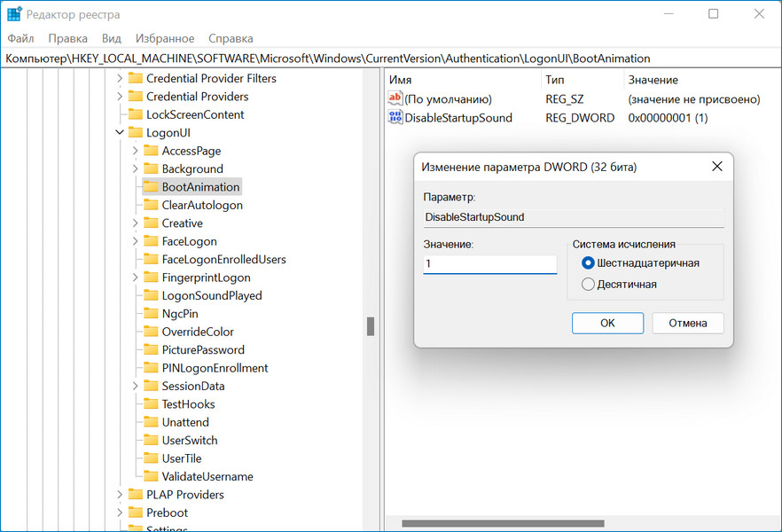Choose the Десятичная radio button
782x532 pixels.
point(588,285)
